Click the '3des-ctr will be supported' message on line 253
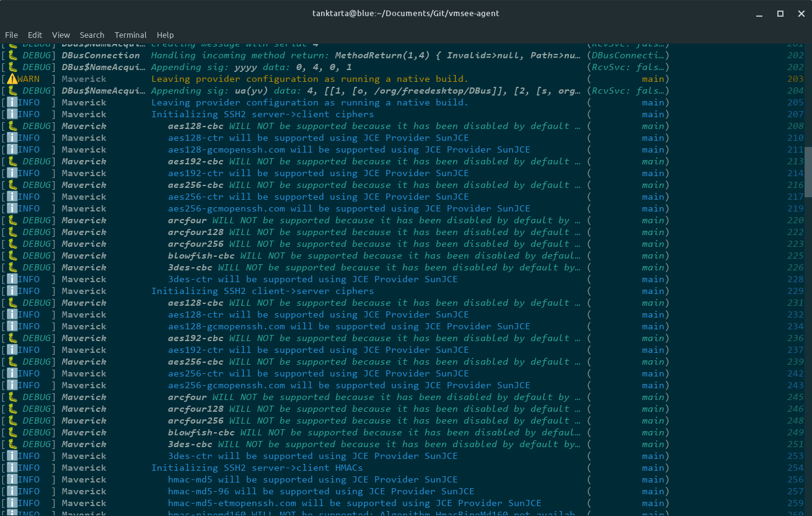 click(x=313, y=456)
